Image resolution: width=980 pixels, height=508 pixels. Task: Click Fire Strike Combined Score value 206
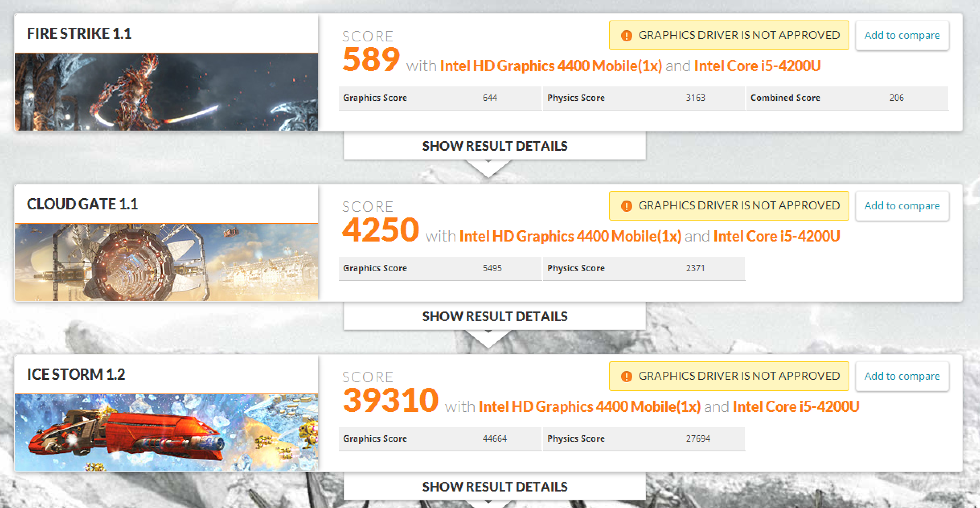point(896,98)
